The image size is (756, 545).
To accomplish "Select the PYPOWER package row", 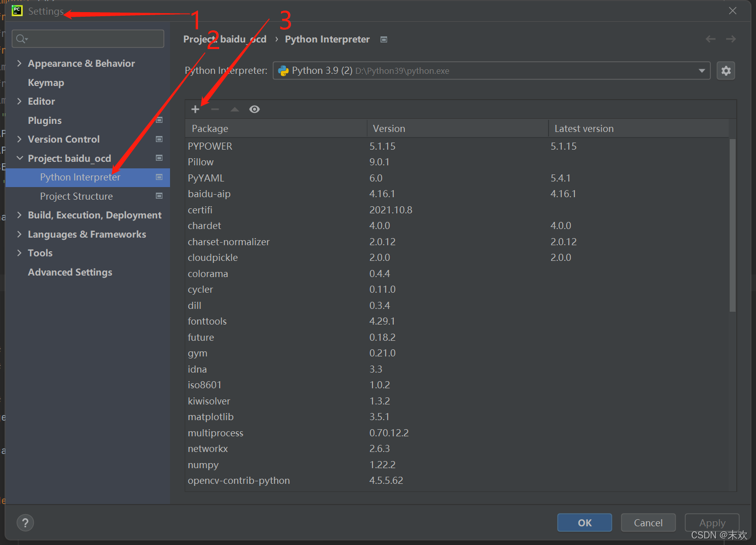I will coord(457,146).
